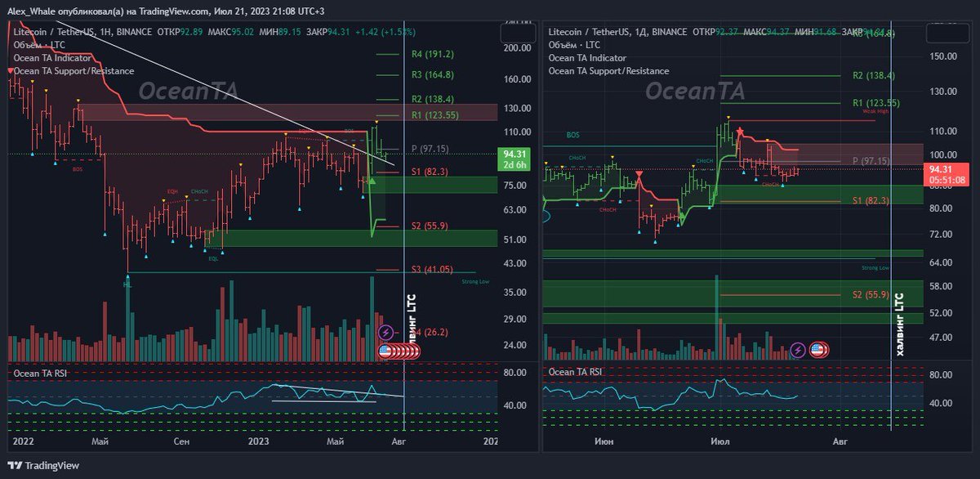980x479 pixels.
Task: Click the R1 (123.55) label on the 1H chart
Action: pyautogui.click(x=434, y=115)
